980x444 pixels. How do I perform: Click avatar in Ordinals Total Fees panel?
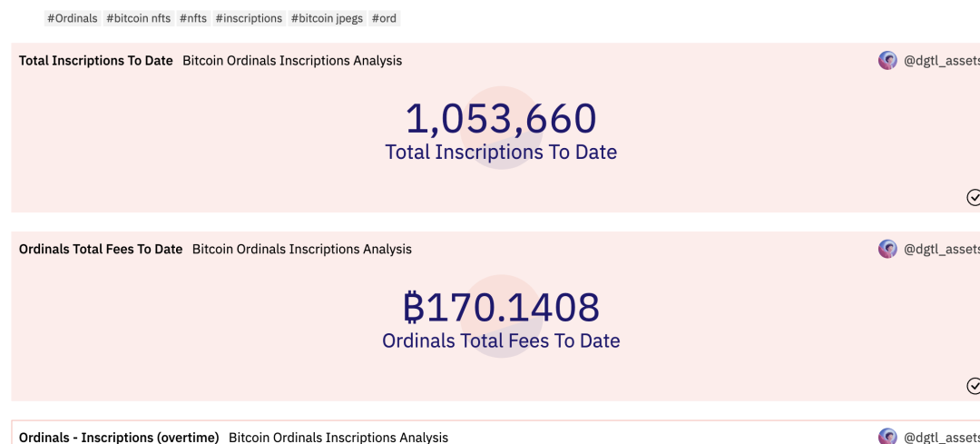(887, 249)
